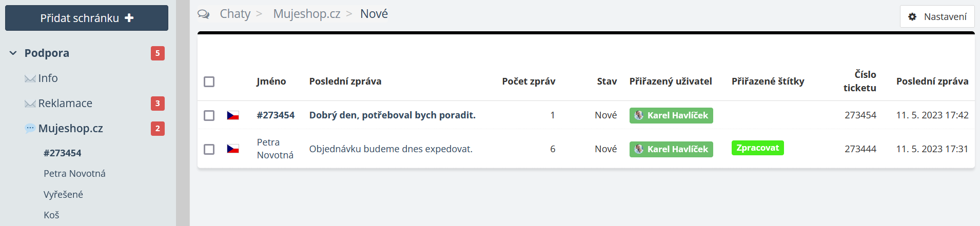Image resolution: width=980 pixels, height=226 pixels.
Task: Click the Mujeshop.cz chat bubble icon
Action: pyautogui.click(x=30, y=129)
